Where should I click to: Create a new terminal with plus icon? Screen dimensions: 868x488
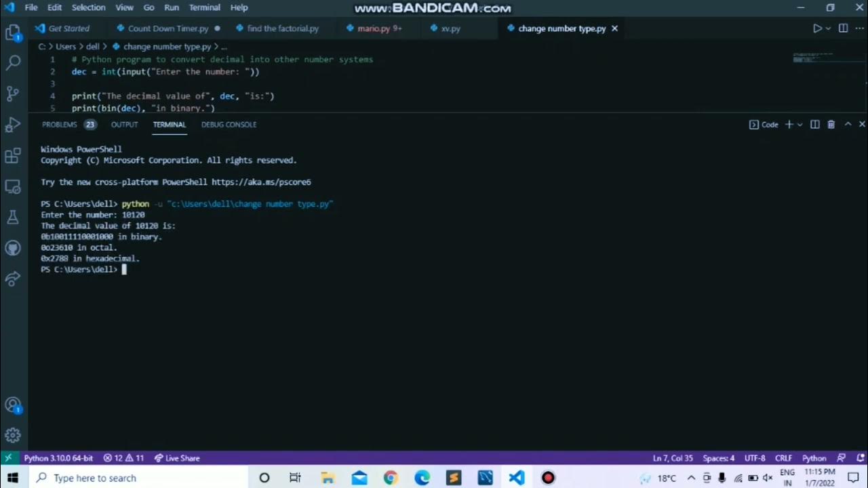coord(789,125)
